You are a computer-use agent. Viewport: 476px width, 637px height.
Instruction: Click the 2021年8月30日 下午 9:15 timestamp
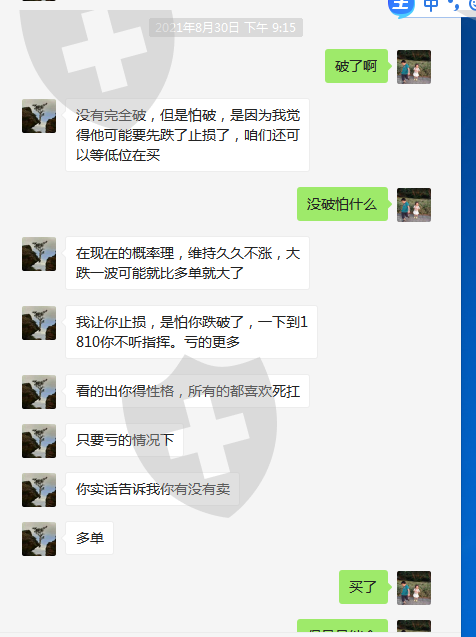[x=226, y=28]
